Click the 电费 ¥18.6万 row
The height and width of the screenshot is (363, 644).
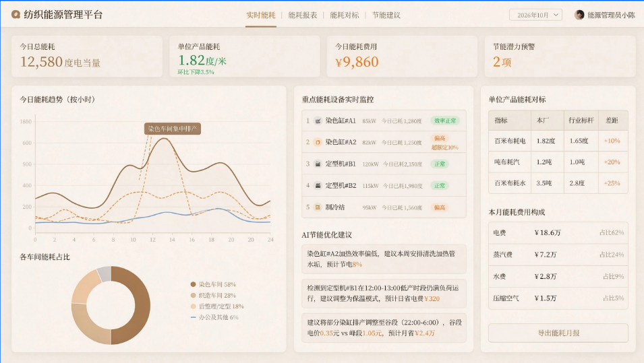(558, 233)
